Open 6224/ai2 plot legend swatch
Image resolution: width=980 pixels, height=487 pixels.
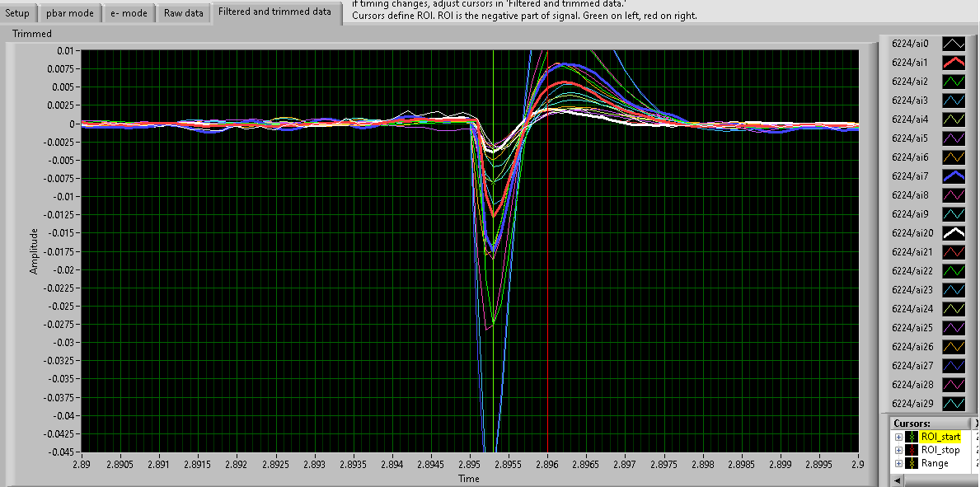pos(954,82)
